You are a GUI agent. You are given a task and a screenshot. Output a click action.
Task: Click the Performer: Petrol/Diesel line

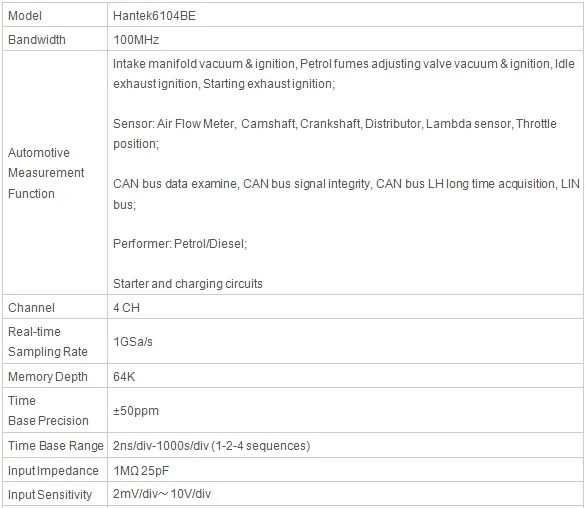click(x=180, y=244)
